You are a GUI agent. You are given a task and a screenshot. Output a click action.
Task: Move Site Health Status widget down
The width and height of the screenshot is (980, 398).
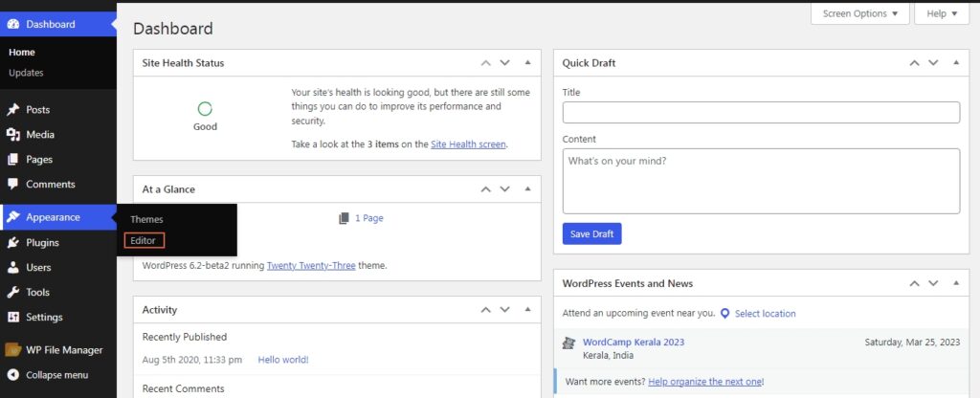pyautogui.click(x=505, y=63)
